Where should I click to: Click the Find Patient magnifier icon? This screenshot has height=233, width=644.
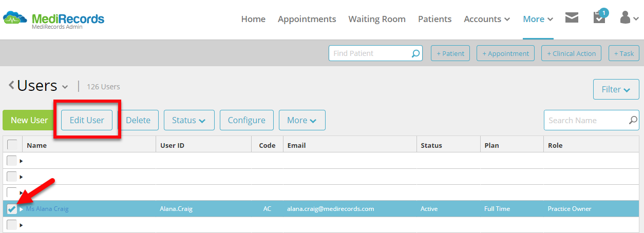click(x=415, y=53)
